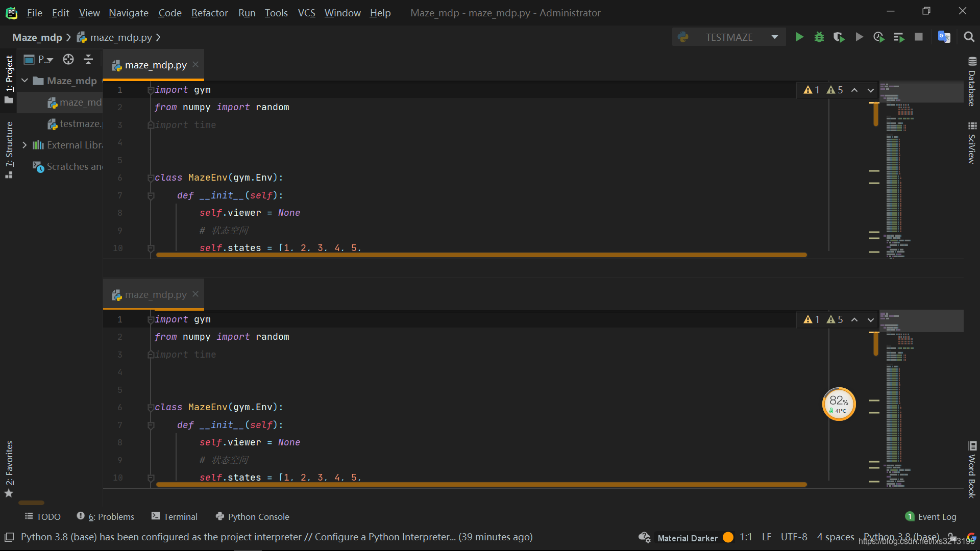Screen dimensions: 980x551
Task: Jump to next warning with down chevron
Action: point(870,90)
